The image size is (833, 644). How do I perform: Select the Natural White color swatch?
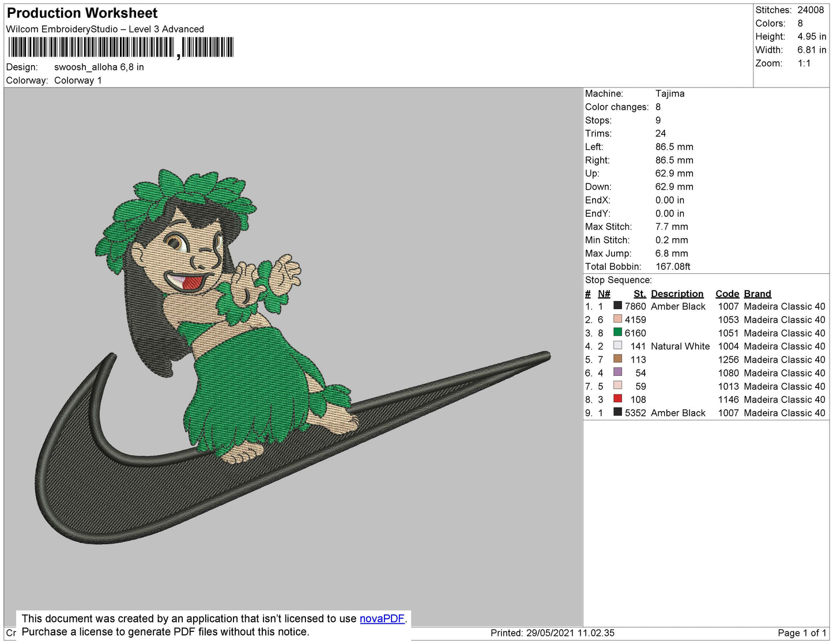point(617,345)
